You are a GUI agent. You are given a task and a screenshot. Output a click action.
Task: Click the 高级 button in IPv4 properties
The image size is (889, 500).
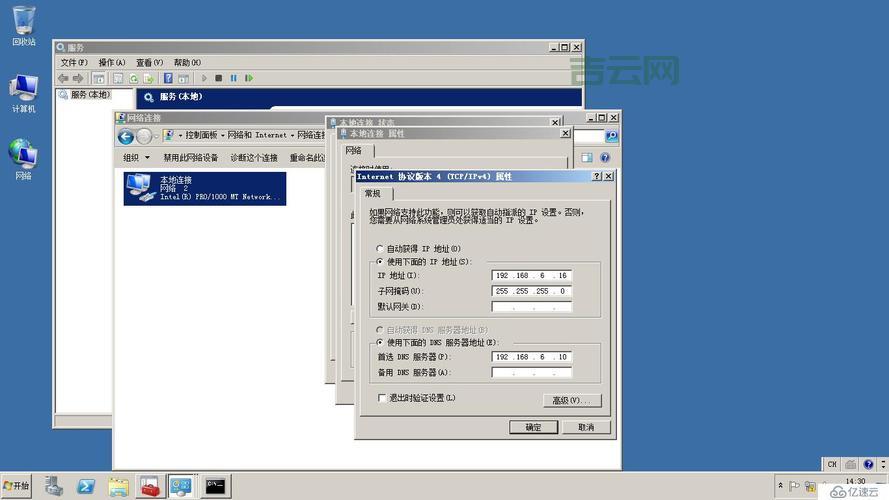point(572,400)
